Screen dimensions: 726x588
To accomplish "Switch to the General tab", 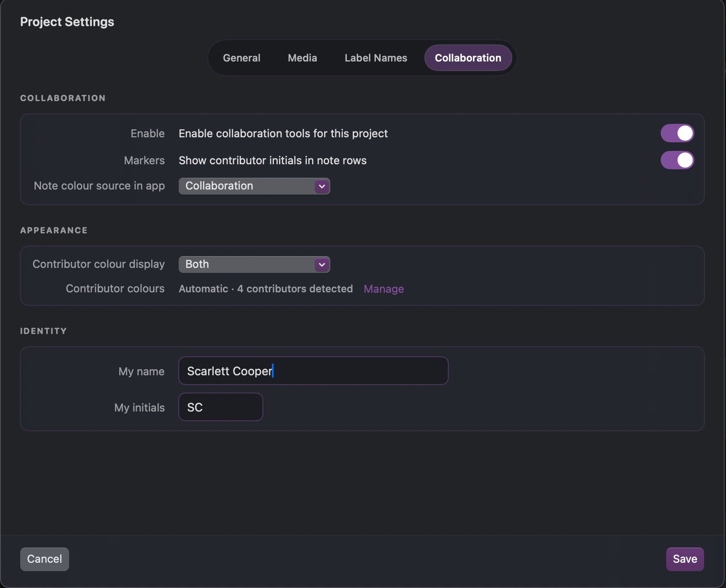I will pos(241,58).
